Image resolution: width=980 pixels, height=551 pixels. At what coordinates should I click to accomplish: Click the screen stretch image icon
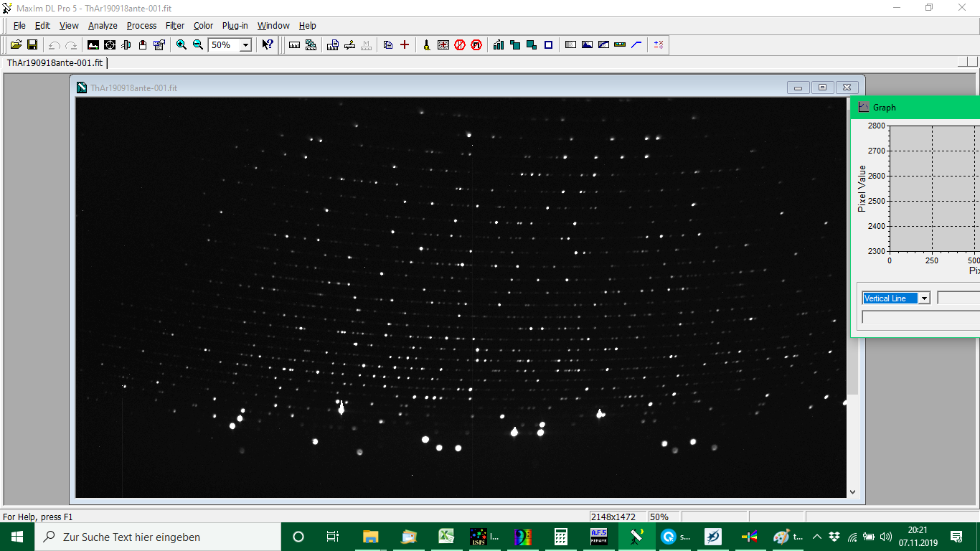(x=93, y=44)
